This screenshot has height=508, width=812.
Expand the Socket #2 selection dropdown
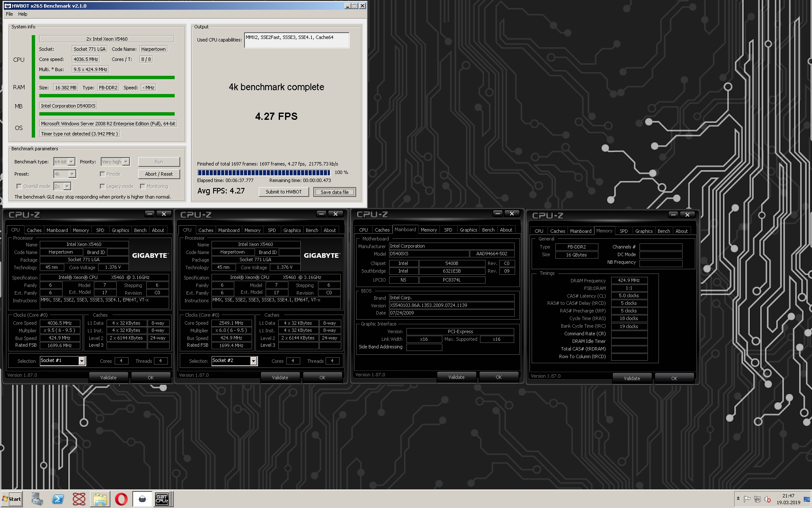pyautogui.click(x=254, y=361)
